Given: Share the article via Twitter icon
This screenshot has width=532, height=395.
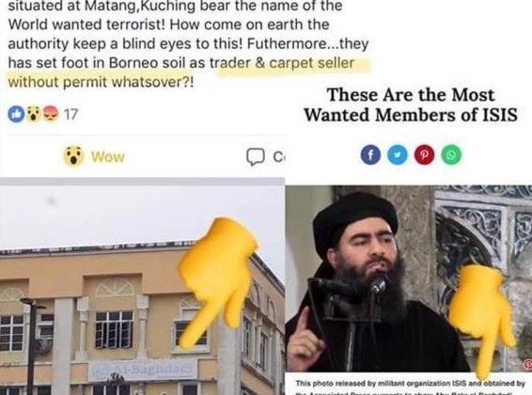Looking at the screenshot, I should point(398,155).
